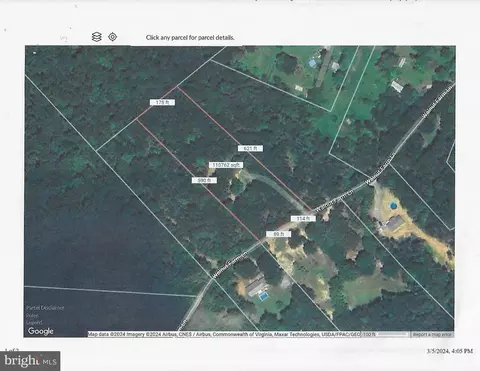Click the Google logo on map
The image size is (480, 371).
[41, 331]
